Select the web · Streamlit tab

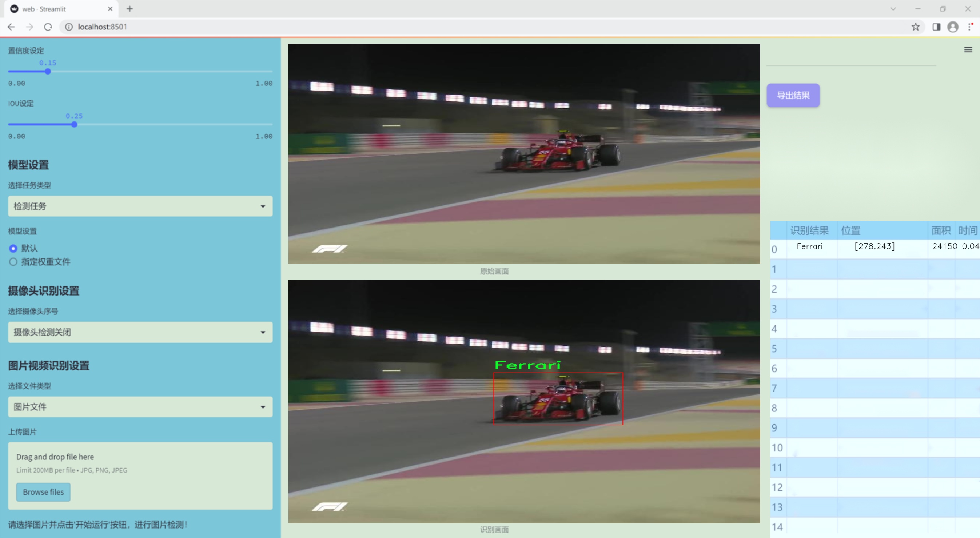61,9
